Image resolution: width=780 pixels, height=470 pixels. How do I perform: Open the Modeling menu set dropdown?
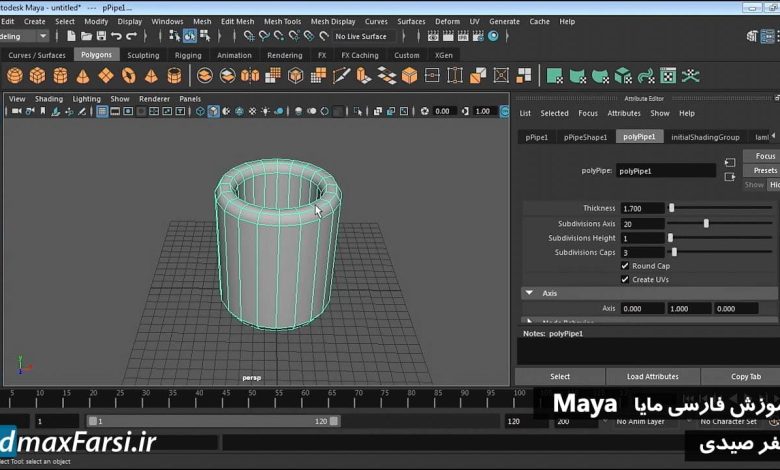click(x=42, y=36)
